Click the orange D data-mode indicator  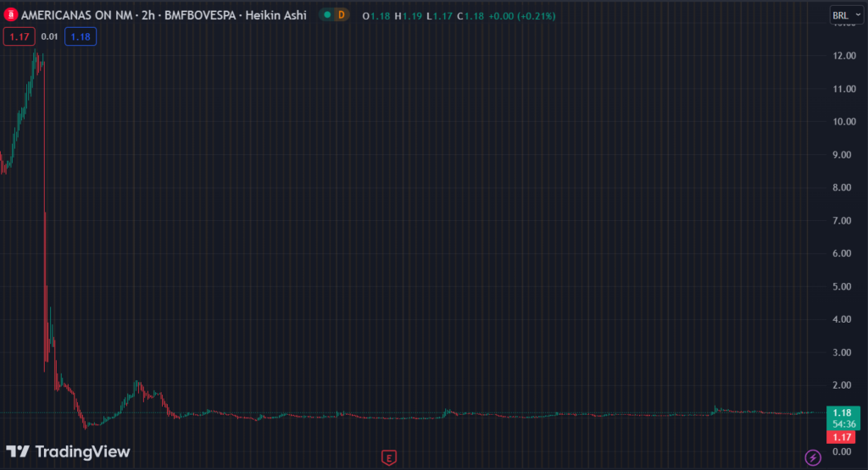point(341,15)
